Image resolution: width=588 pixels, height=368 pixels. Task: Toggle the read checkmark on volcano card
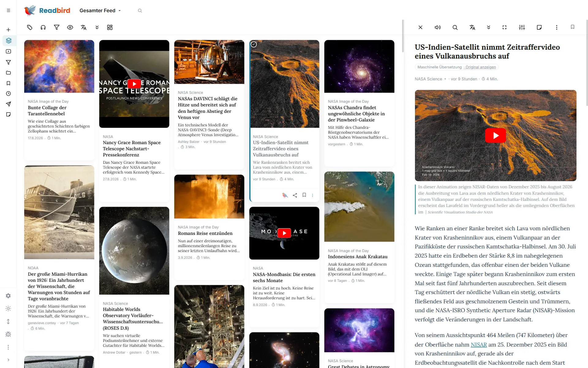point(254,44)
